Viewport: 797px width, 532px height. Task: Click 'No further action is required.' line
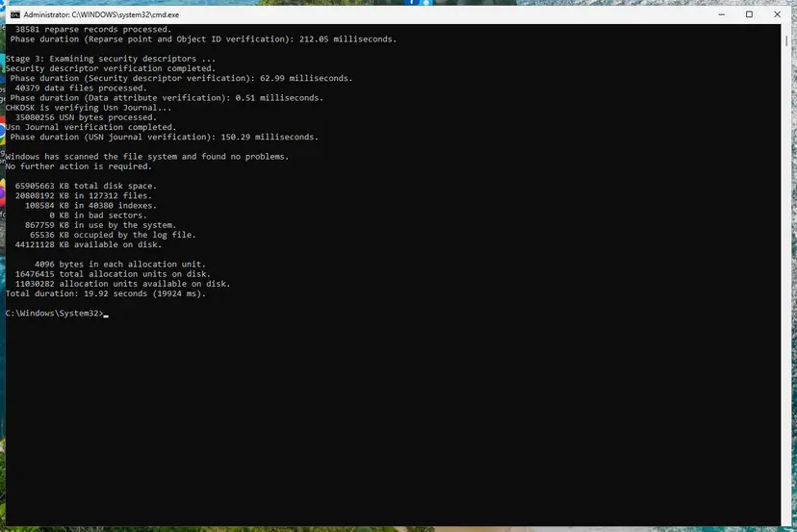point(78,166)
